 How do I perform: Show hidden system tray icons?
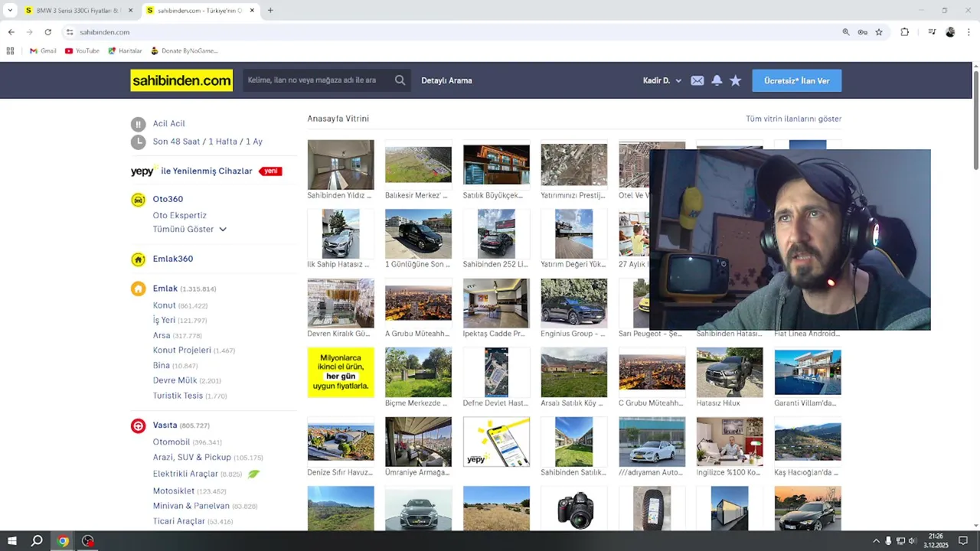(876, 541)
